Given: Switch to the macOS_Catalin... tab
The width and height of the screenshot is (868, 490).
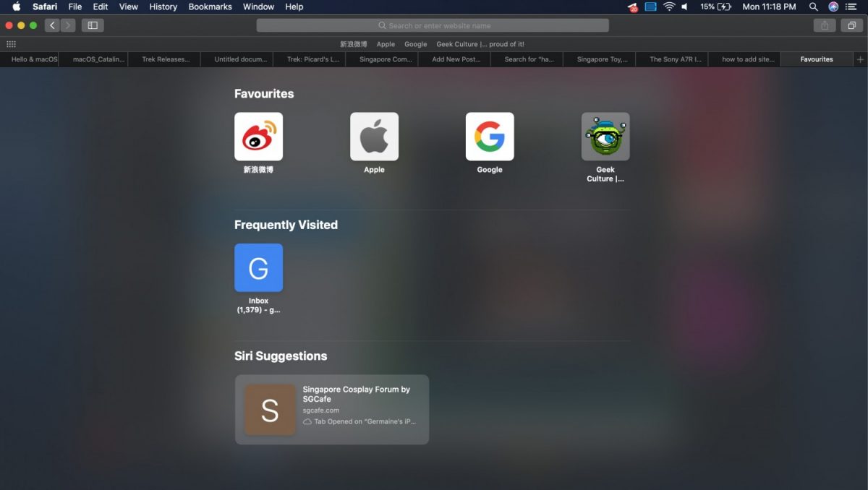Looking at the screenshot, I should coord(93,59).
